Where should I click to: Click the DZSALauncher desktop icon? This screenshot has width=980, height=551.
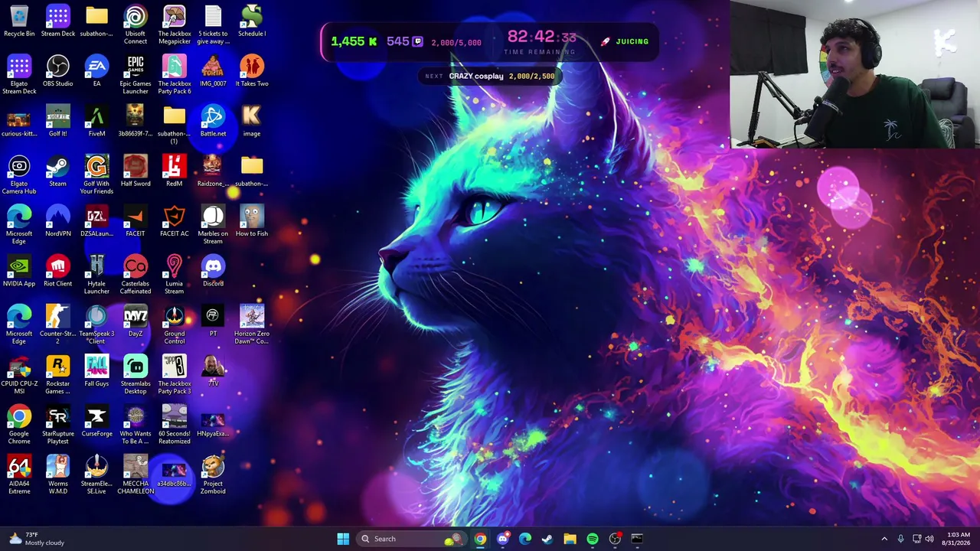tap(96, 221)
